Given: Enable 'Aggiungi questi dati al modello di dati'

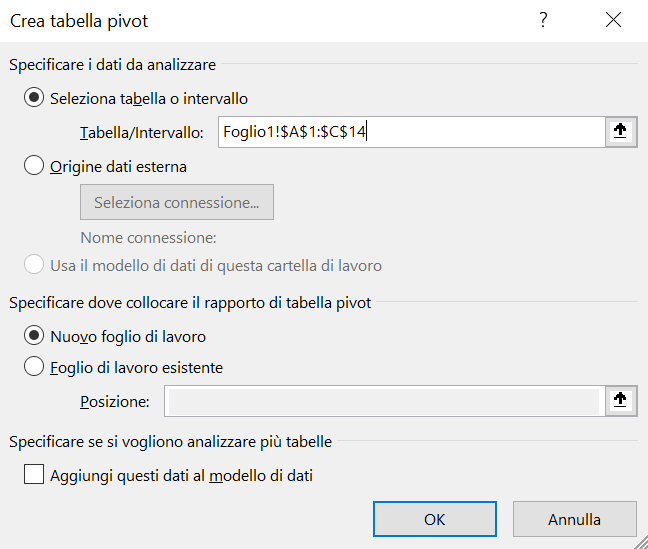Looking at the screenshot, I should tap(34, 474).
